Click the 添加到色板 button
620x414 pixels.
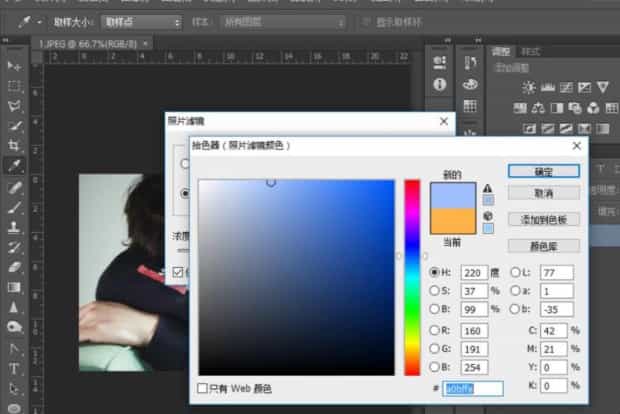click(543, 219)
